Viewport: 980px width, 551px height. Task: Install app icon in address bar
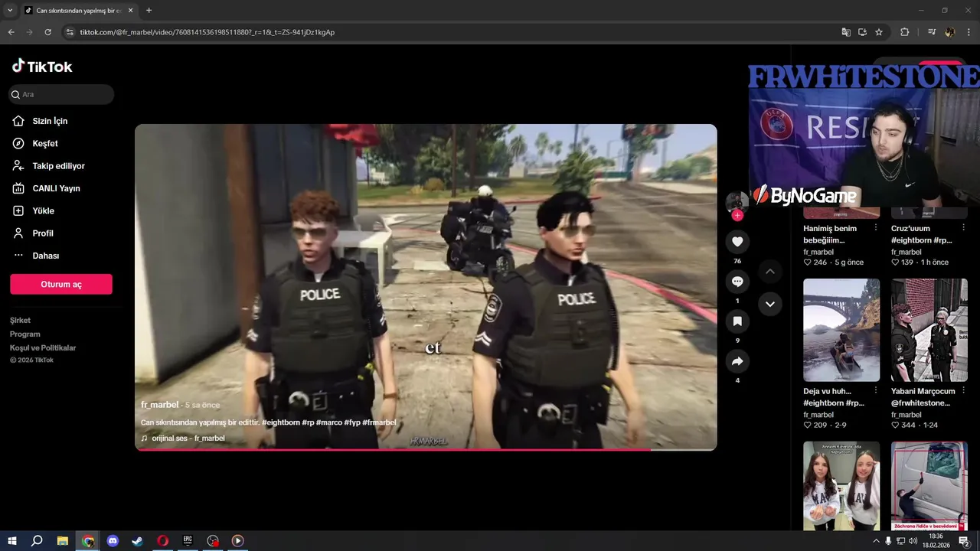coord(862,32)
